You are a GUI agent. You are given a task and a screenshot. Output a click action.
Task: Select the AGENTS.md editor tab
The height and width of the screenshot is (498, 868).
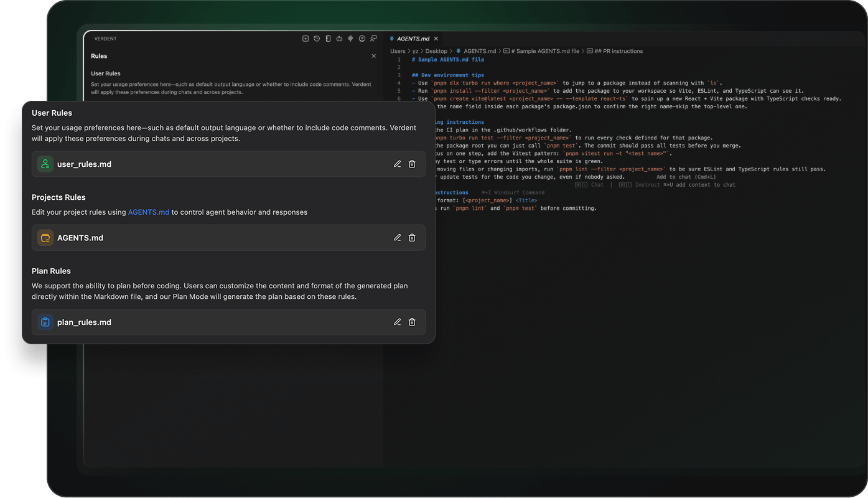[413, 39]
